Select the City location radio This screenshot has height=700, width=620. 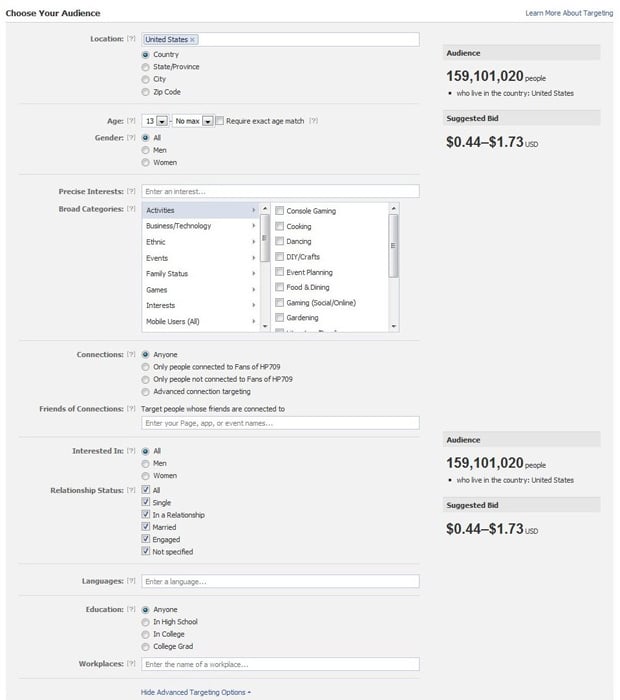pyautogui.click(x=145, y=79)
